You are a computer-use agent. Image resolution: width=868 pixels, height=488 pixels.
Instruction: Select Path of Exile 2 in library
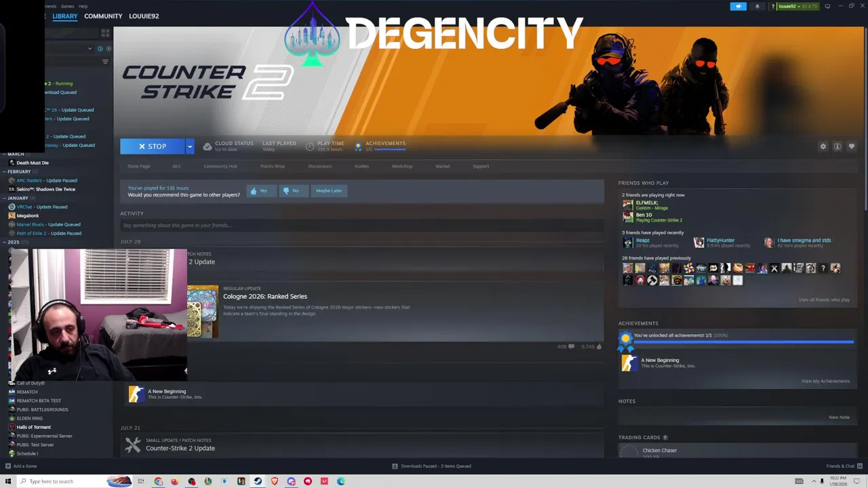pos(49,233)
